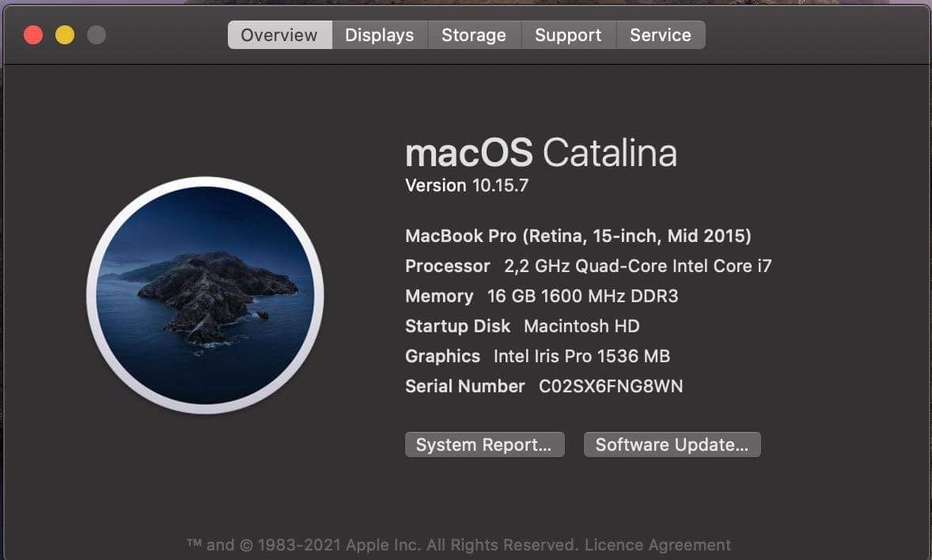932x560 pixels.
Task: Click the macOS Catalina heading
Action: click(541, 153)
